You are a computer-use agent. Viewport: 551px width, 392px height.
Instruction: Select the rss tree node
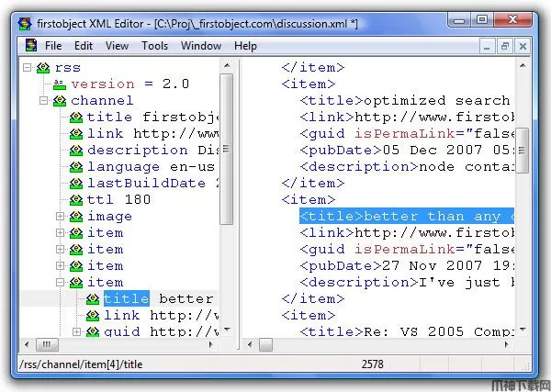pos(67,67)
